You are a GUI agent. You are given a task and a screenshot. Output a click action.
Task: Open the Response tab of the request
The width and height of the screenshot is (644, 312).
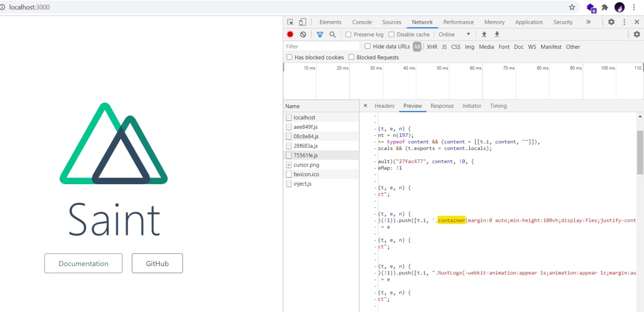pyautogui.click(x=442, y=106)
